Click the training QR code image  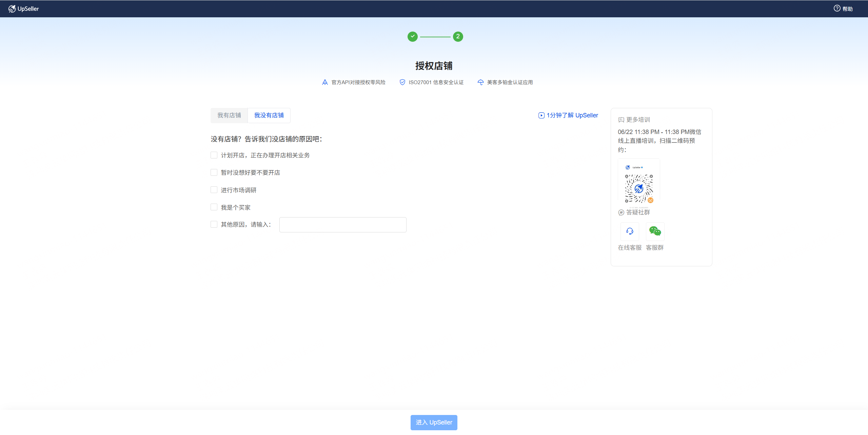coord(639,184)
